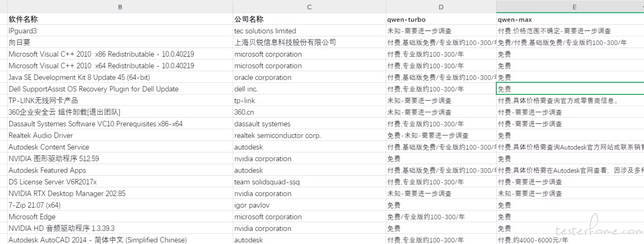Screen dimensions: 644x244
Task: Select the 上海贝锐信息科技股份有限公司 cell
Action: (309, 42)
